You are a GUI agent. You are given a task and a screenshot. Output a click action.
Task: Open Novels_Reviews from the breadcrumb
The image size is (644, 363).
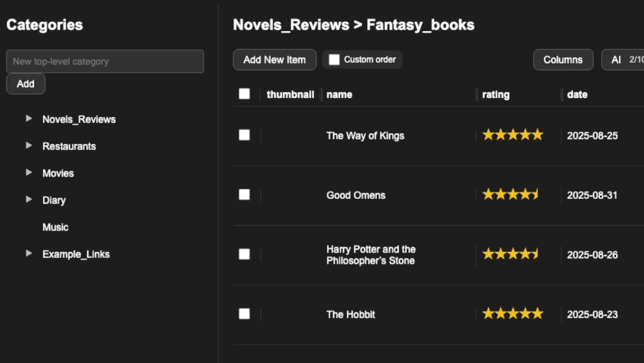click(x=290, y=24)
